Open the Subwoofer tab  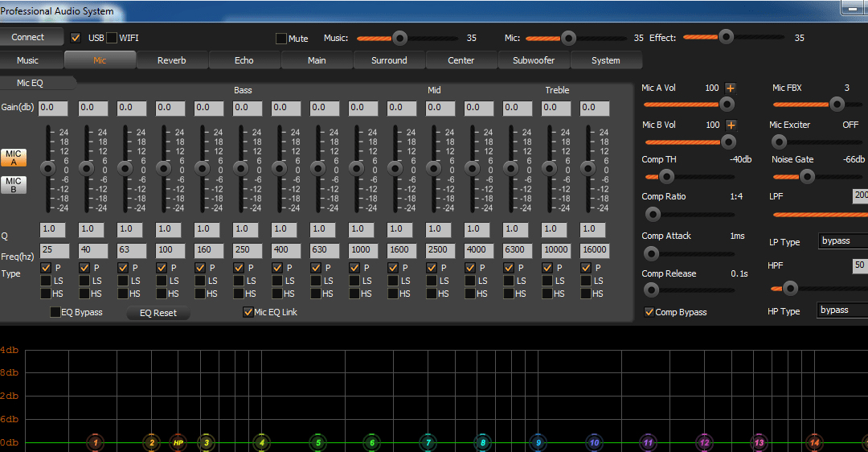[534, 60]
